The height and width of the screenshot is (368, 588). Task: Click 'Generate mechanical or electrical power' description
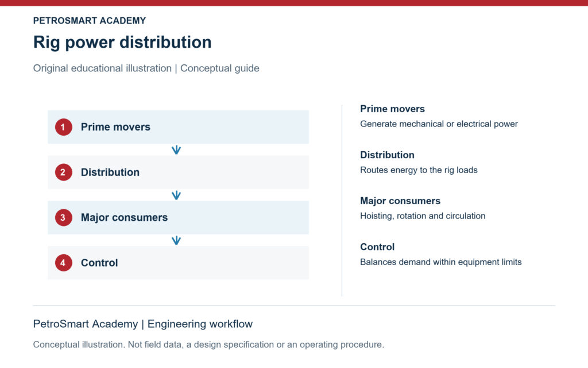[x=439, y=124]
